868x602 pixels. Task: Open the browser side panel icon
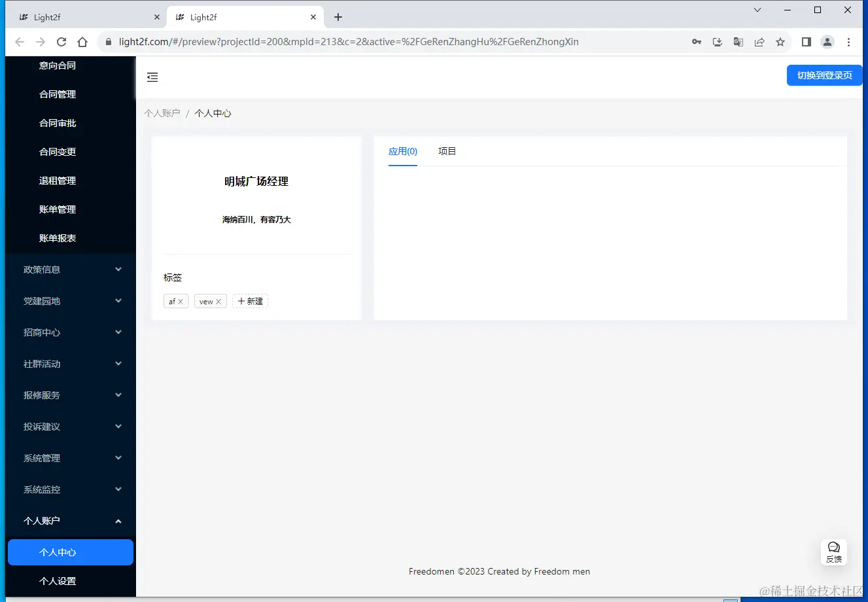click(807, 42)
